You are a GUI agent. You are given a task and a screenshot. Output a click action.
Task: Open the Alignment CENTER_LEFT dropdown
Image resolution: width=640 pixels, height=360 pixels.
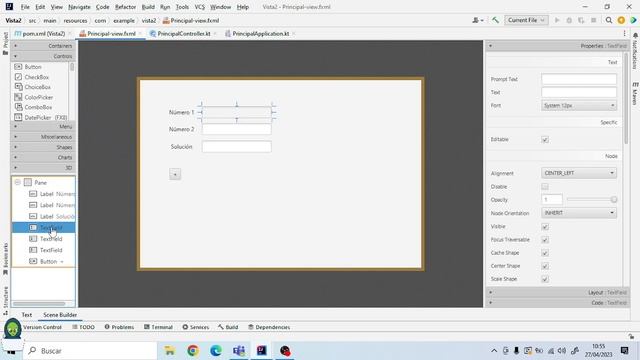579,173
